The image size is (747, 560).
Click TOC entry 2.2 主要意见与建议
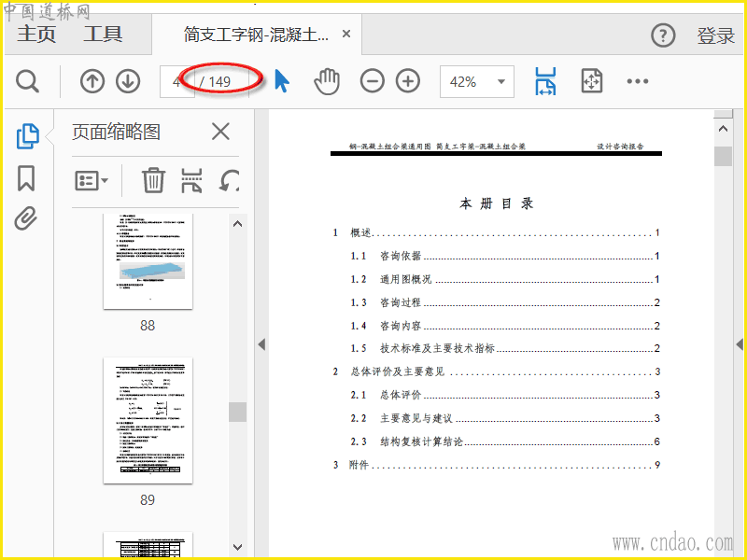coord(505,418)
